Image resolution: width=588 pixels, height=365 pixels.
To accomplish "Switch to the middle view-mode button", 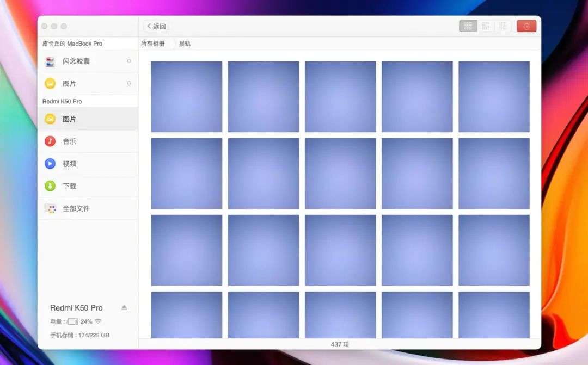I will (x=486, y=26).
